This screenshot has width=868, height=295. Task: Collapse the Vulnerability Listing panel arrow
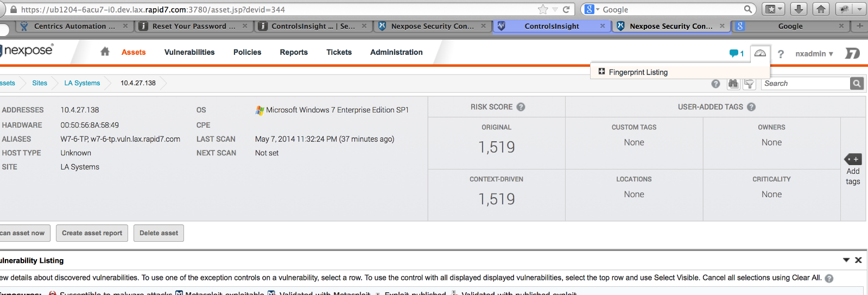[x=846, y=260]
